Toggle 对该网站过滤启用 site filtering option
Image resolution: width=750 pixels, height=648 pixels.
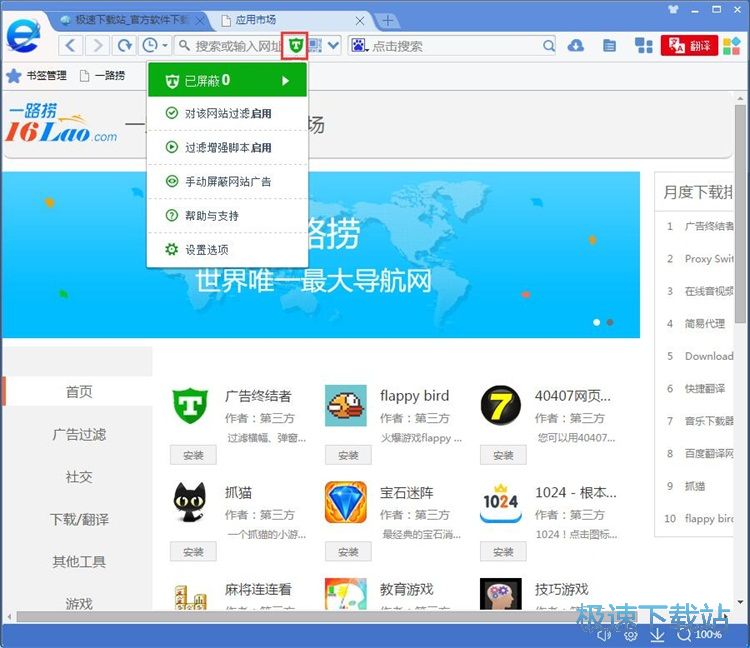pos(227,114)
